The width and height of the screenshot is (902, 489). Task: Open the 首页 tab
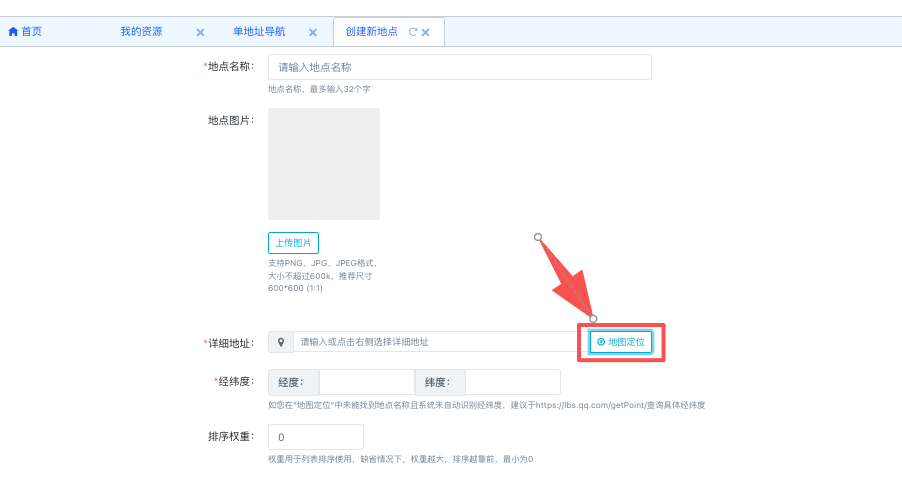tap(31, 32)
